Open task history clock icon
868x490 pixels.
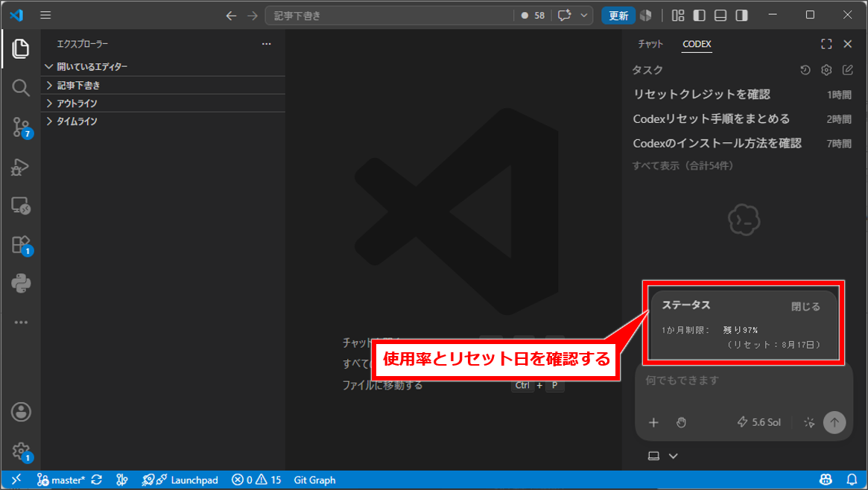click(x=805, y=70)
